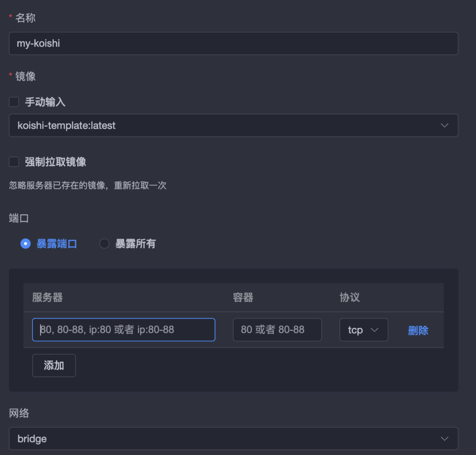
Task: Click the 删除 link in the port row
Action: pos(418,331)
